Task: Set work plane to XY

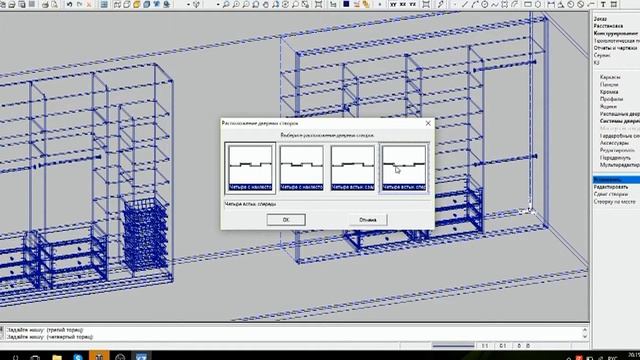Action: coord(393,4)
